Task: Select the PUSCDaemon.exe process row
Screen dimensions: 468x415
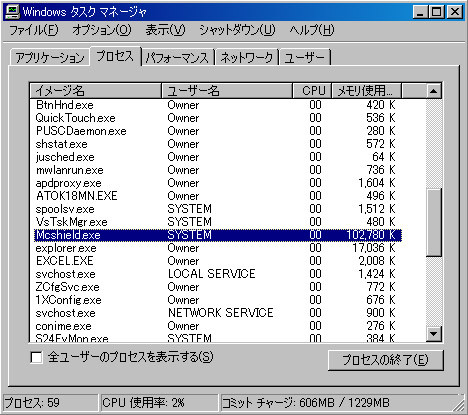Action: (218, 131)
